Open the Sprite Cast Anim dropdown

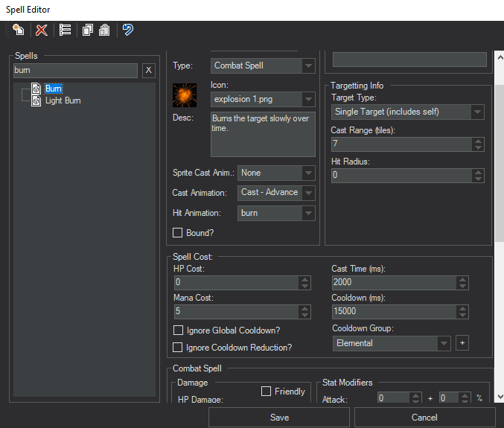(276, 173)
